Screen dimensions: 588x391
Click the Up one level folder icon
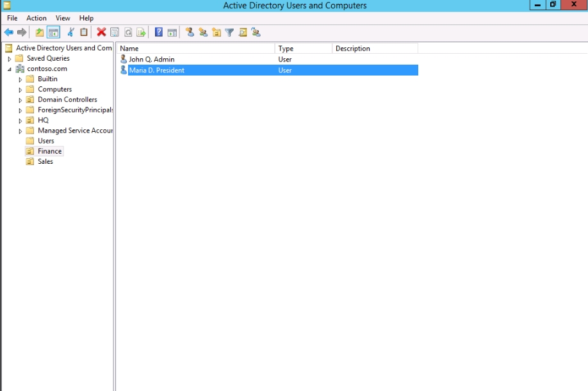pos(40,33)
